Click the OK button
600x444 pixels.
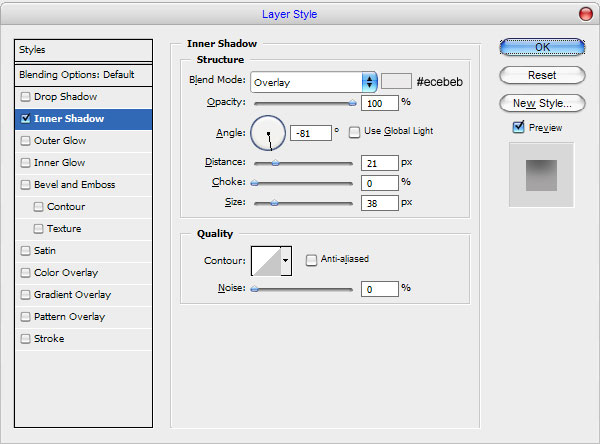point(541,47)
